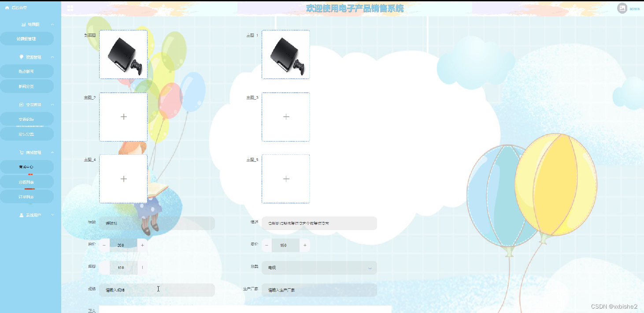Click the admin avatar icon in the header
644x313 pixels.
point(622,8)
